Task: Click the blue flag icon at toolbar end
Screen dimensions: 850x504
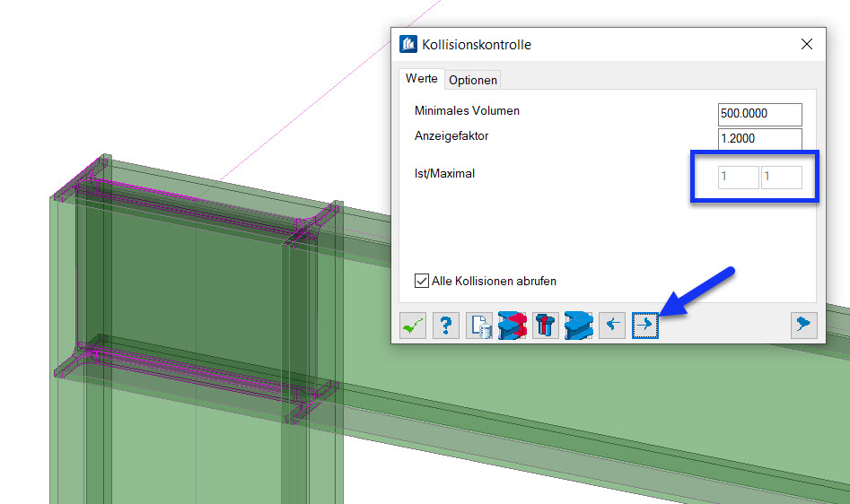Action: pos(804,326)
